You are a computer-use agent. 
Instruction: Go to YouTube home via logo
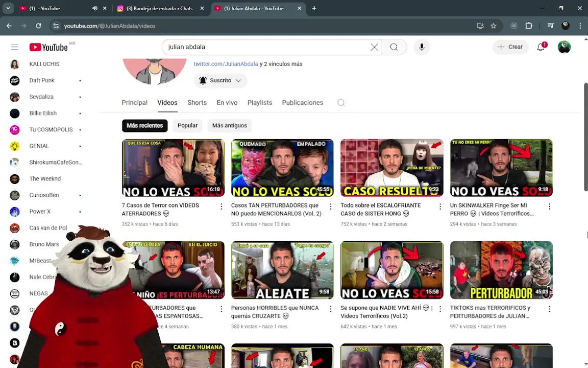(x=49, y=47)
